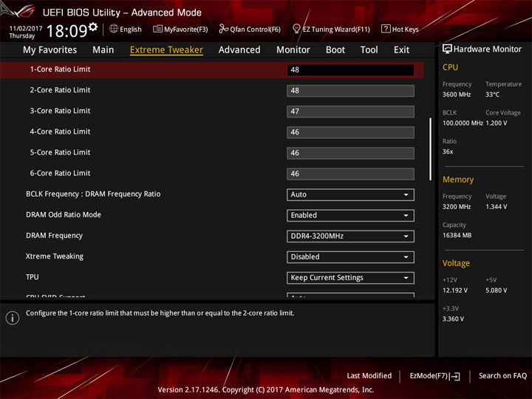Open DRAM Frequency DDR4-3200MHz dropdown
The image size is (532, 399).
point(350,236)
